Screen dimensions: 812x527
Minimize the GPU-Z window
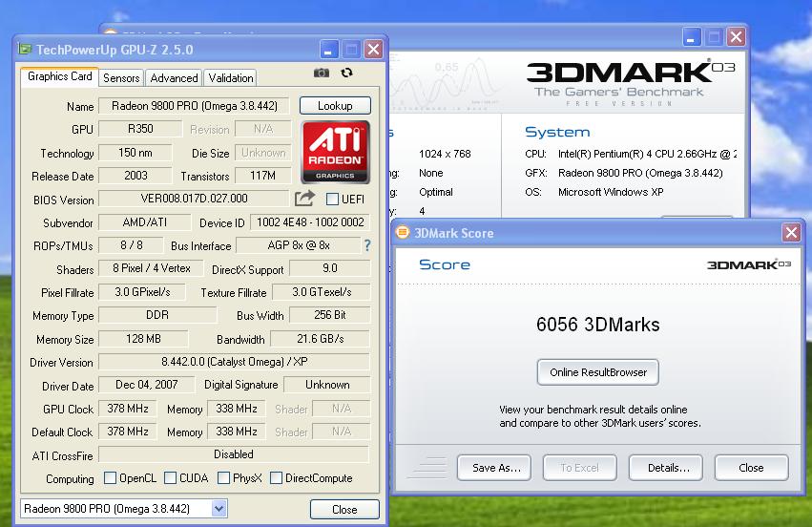click(328, 50)
